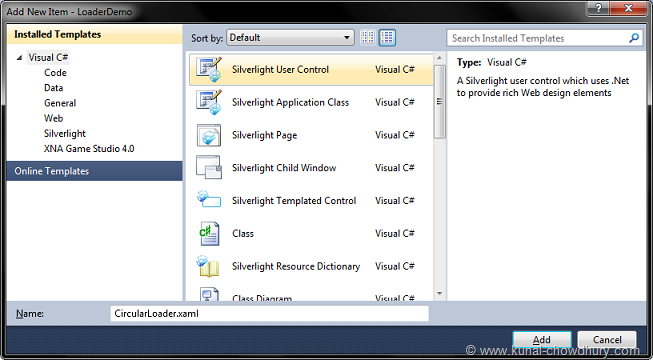Viewport: 653px width, 360px height.
Task: Switch to medium icons view
Action: (x=387, y=38)
